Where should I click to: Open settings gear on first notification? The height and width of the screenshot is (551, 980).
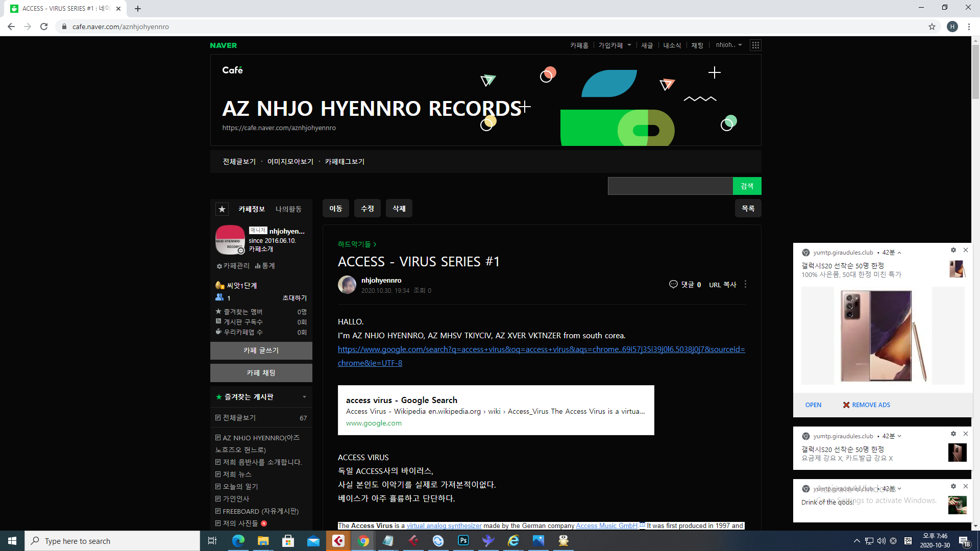point(953,250)
